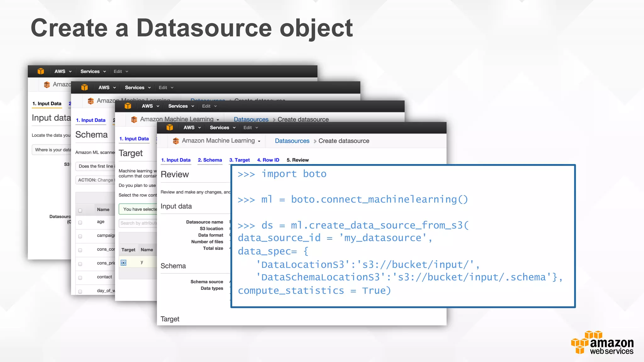Click Amazon ML icon in rearmost window
The width and height of the screenshot is (644, 362).
tap(47, 85)
